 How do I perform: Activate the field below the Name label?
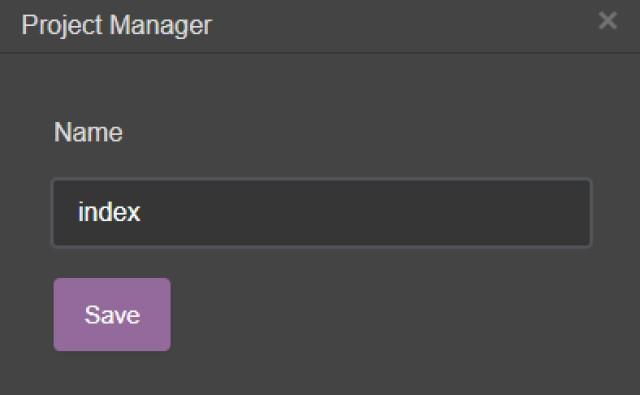coord(321,213)
